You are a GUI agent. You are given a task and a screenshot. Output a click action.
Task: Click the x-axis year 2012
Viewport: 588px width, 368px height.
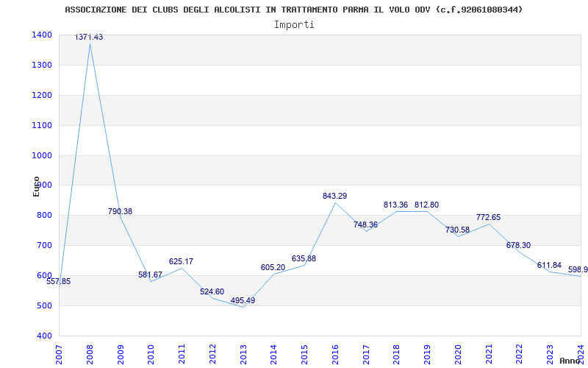coord(212,355)
